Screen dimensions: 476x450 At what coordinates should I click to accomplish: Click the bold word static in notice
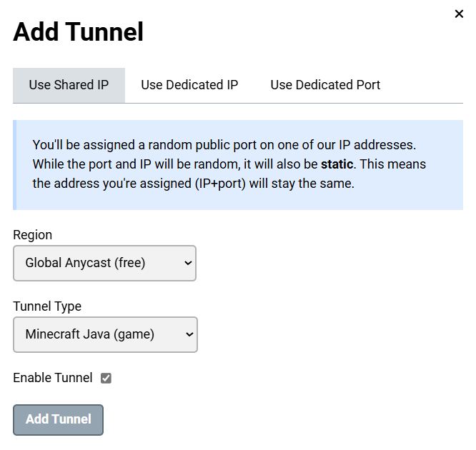[x=337, y=164]
